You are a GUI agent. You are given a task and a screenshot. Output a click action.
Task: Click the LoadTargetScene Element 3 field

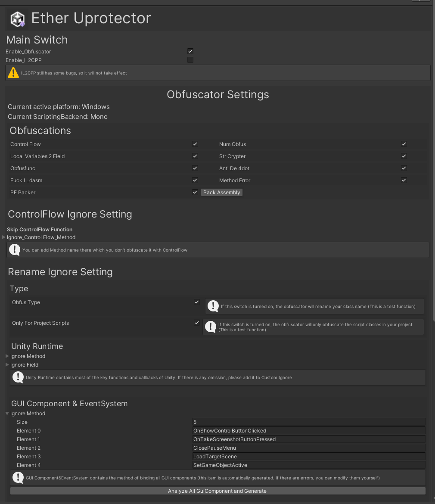coord(309,457)
